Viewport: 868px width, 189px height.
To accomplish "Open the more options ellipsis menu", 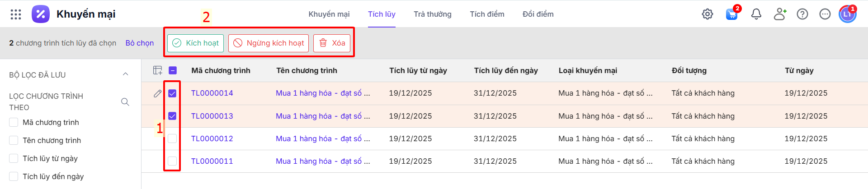I will click(x=825, y=14).
